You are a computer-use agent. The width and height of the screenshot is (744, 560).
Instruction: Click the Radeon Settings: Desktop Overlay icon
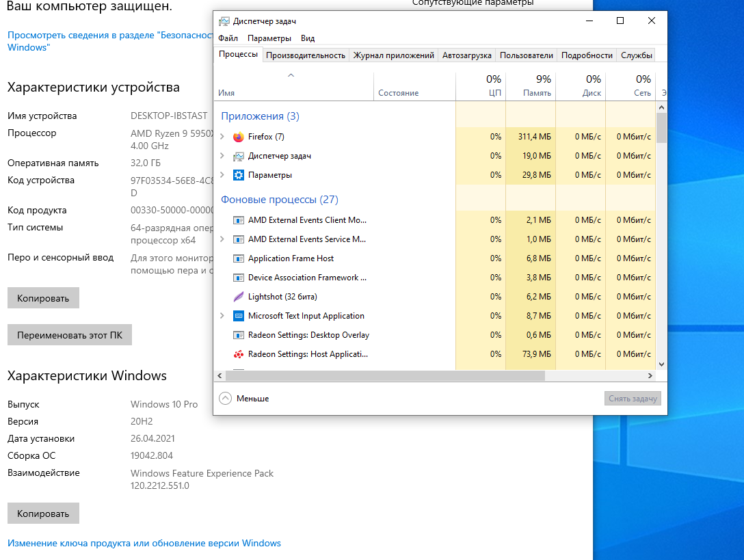238,335
